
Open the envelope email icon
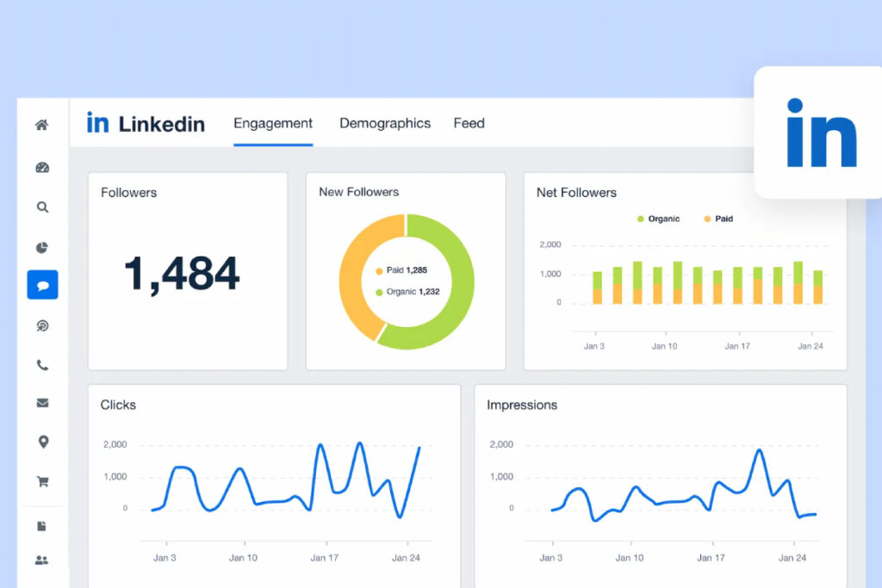pyautogui.click(x=42, y=403)
